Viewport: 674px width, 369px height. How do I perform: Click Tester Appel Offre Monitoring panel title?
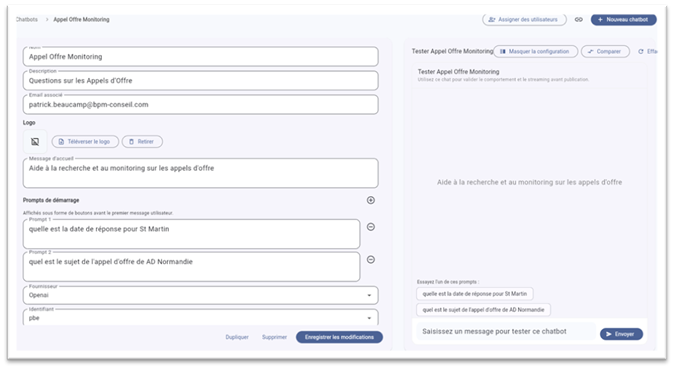[x=452, y=51]
